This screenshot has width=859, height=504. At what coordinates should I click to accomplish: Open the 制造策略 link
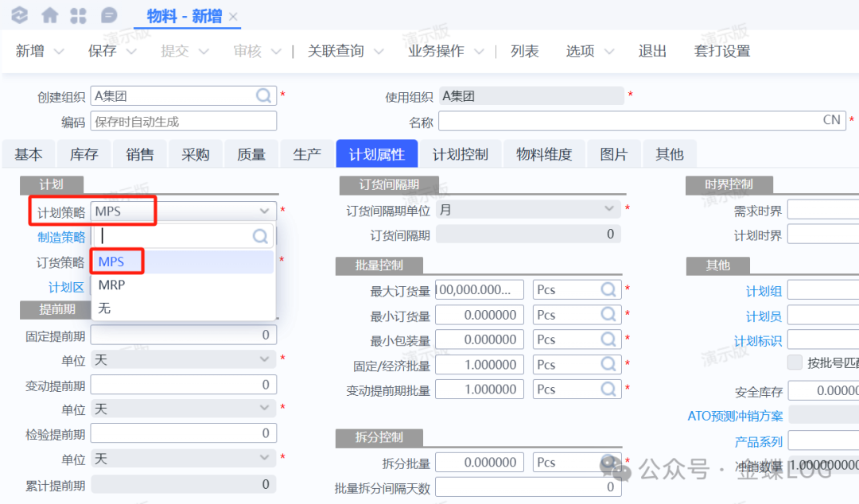click(61, 237)
